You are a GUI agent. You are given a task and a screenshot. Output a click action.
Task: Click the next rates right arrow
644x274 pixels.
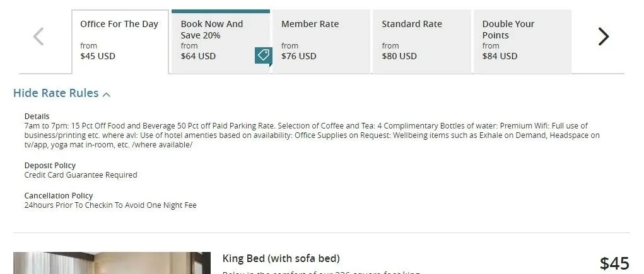[x=603, y=37]
